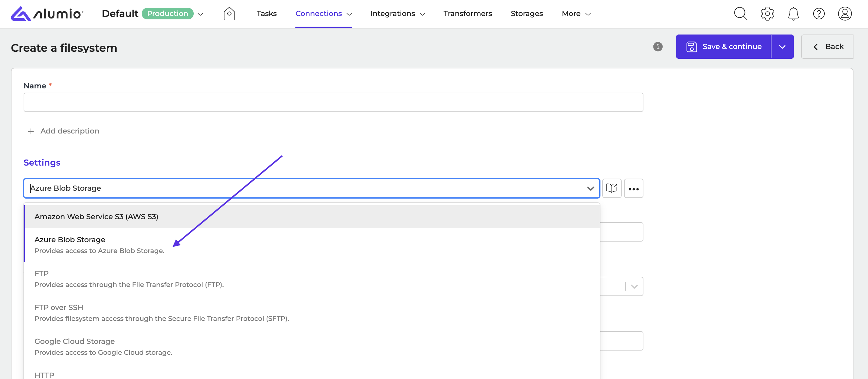This screenshot has width=868, height=379.
Task: Open the user profile icon
Action: click(845, 14)
